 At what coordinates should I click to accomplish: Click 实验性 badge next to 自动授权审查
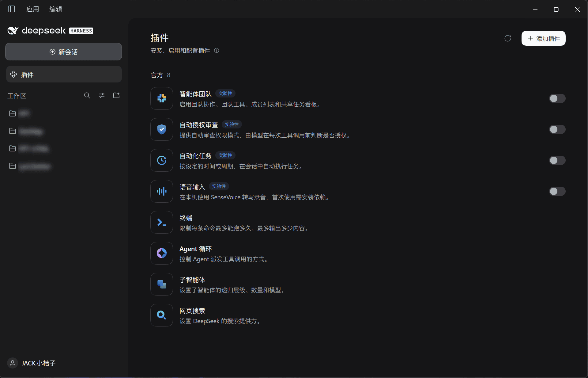(x=232, y=124)
